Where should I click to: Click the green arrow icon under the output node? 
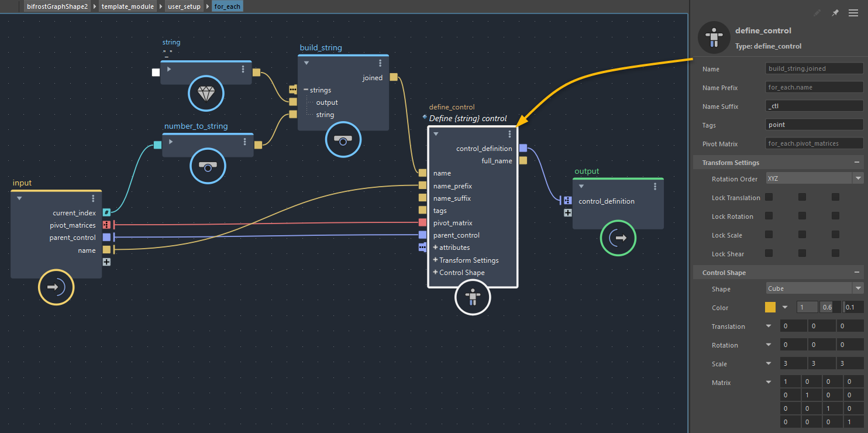tap(618, 238)
